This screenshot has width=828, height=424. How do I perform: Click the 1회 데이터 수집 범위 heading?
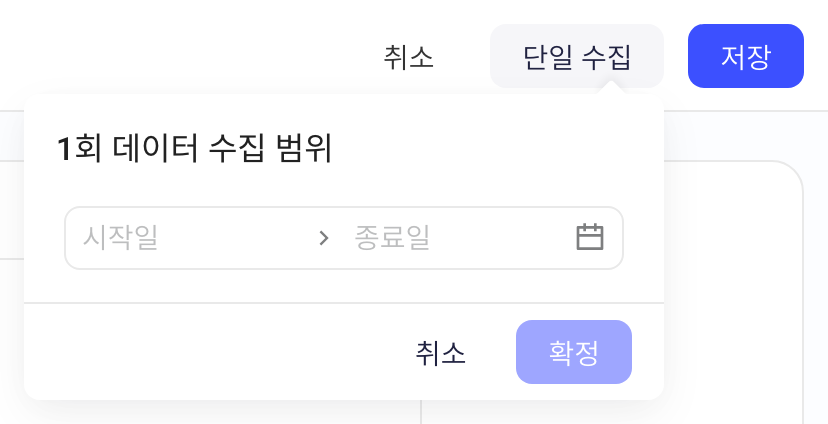click(195, 148)
